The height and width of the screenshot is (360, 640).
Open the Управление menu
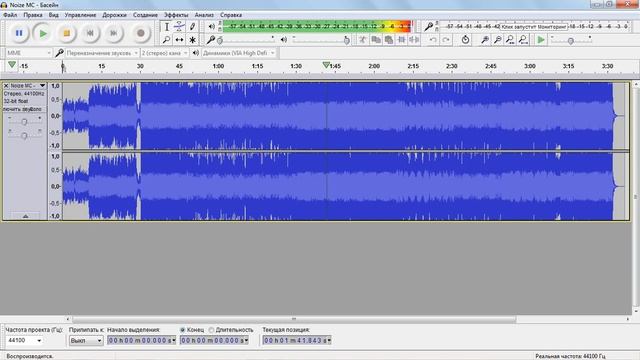pyautogui.click(x=80, y=15)
